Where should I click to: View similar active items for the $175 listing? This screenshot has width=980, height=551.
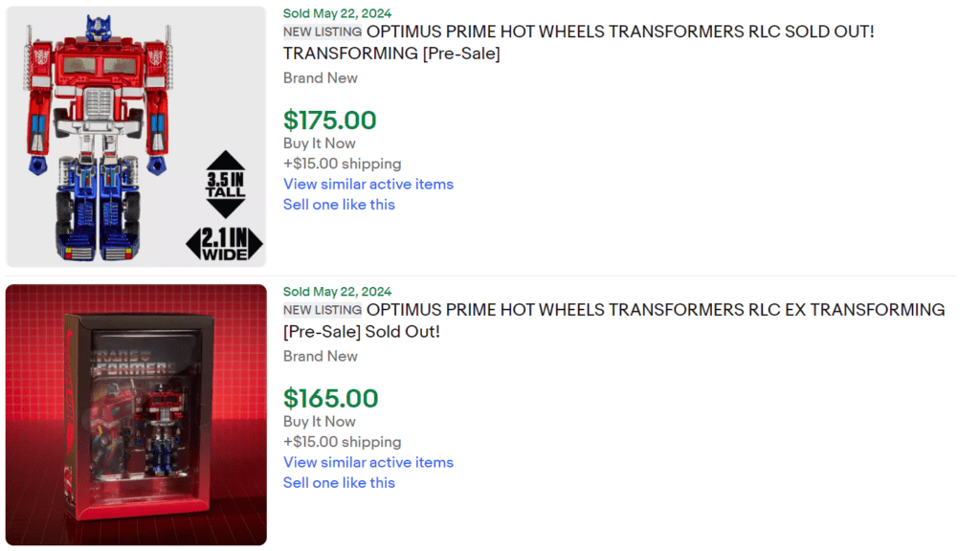[x=367, y=184]
